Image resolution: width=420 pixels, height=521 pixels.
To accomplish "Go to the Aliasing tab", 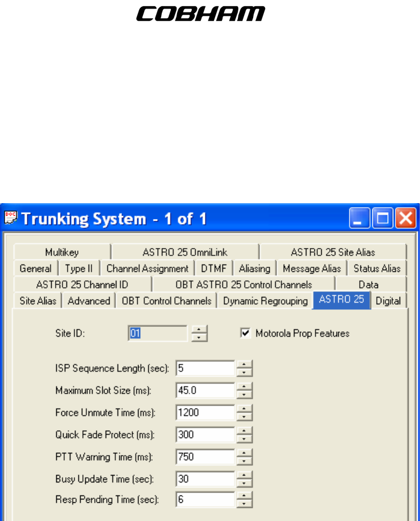I will click(x=254, y=268).
